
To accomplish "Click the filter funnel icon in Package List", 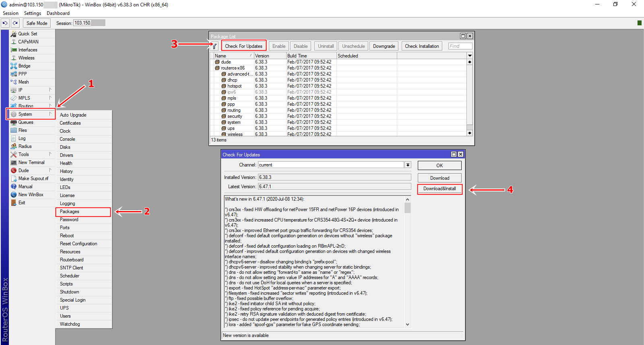I will click(215, 46).
